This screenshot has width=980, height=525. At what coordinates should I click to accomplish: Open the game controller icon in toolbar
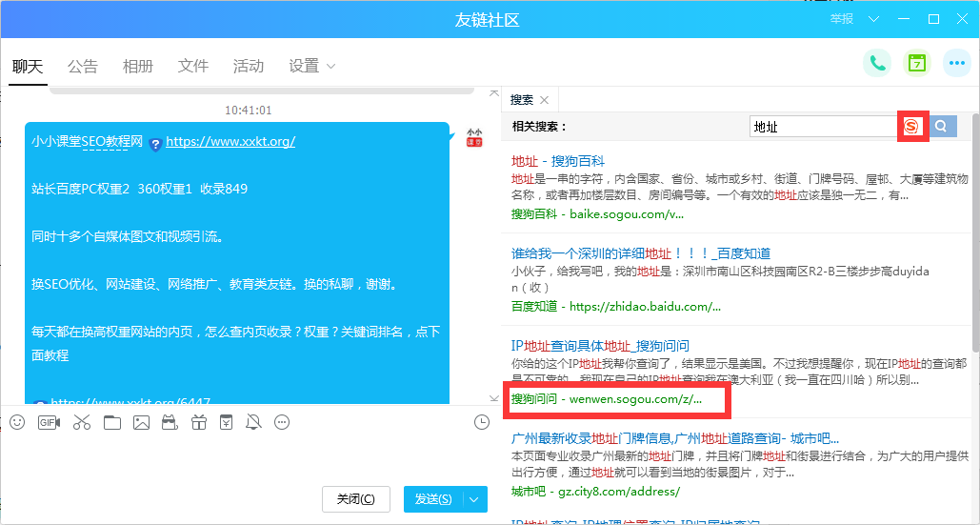pyautogui.click(x=170, y=422)
